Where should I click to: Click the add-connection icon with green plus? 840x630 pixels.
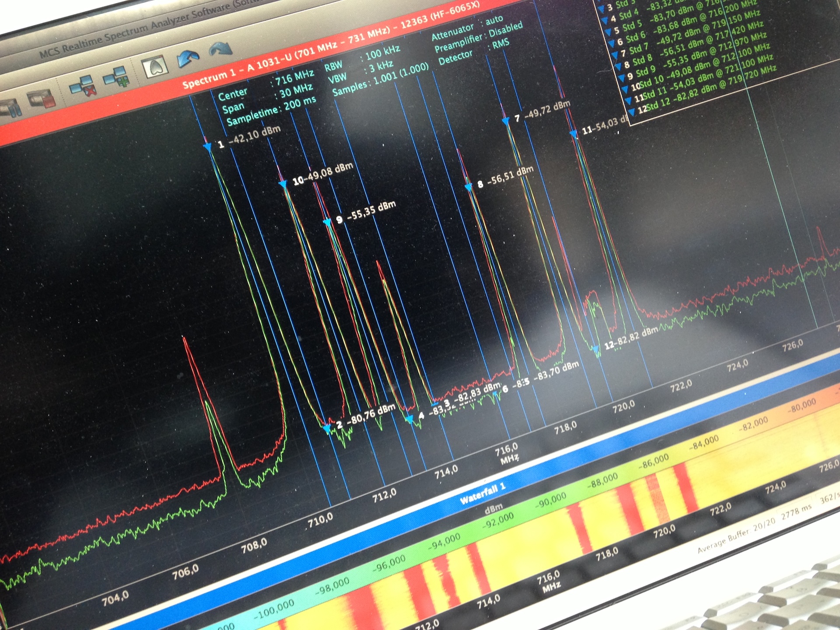pyautogui.click(x=116, y=77)
